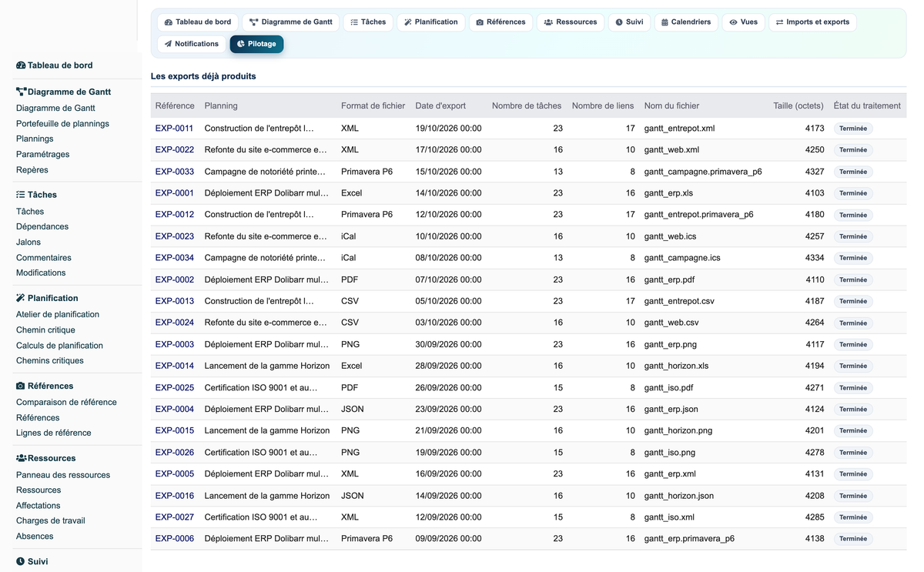Screen dimensions: 924x572
Task: Open the Notifications tab
Action: click(192, 44)
